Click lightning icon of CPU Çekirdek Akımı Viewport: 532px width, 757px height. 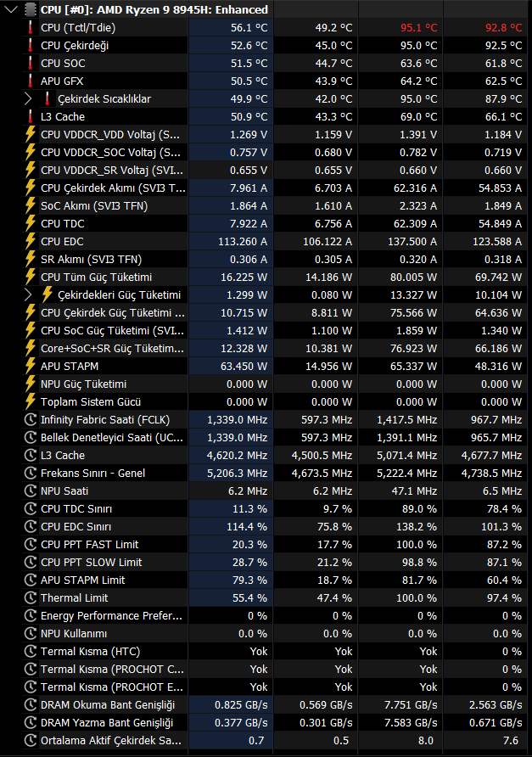pyautogui.click(x=30, y=188)
